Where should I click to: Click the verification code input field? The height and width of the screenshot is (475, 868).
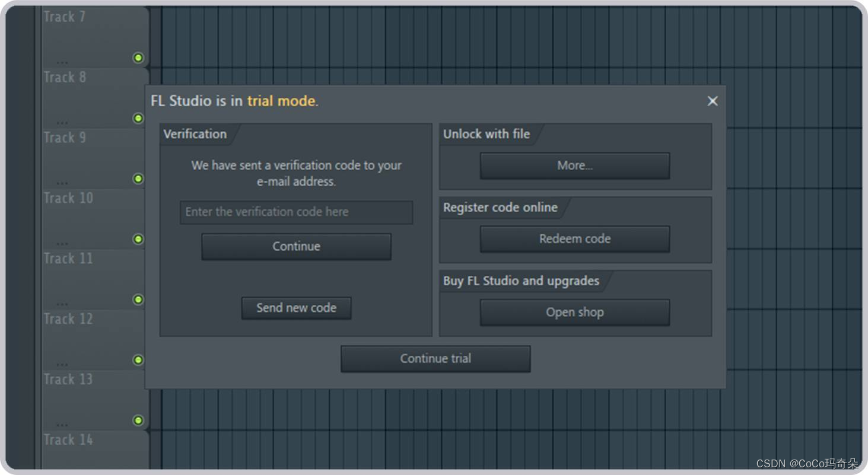tap(296, 212)
